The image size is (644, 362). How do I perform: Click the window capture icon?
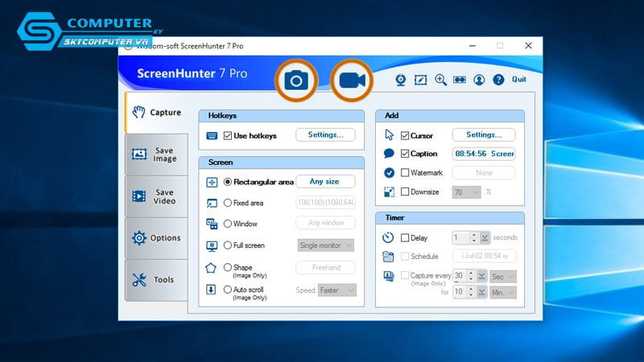coord(212,224)
